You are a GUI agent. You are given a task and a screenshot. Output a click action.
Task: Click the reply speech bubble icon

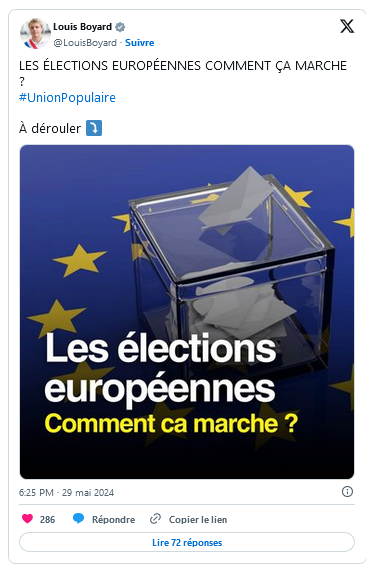78,518
